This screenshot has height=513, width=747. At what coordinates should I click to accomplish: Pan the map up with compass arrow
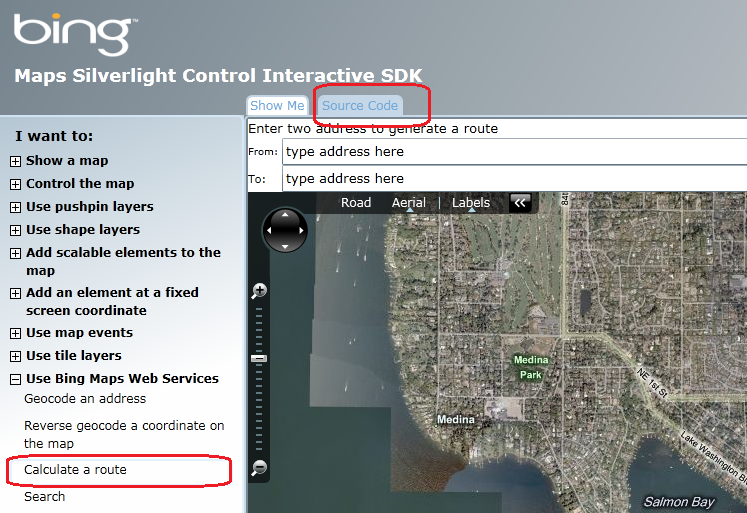click(285, 215)
